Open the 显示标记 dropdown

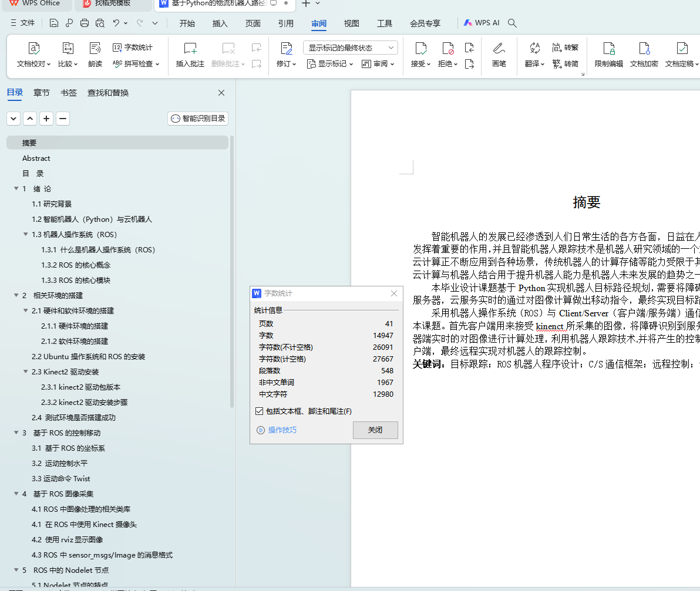tap(331, 64)
